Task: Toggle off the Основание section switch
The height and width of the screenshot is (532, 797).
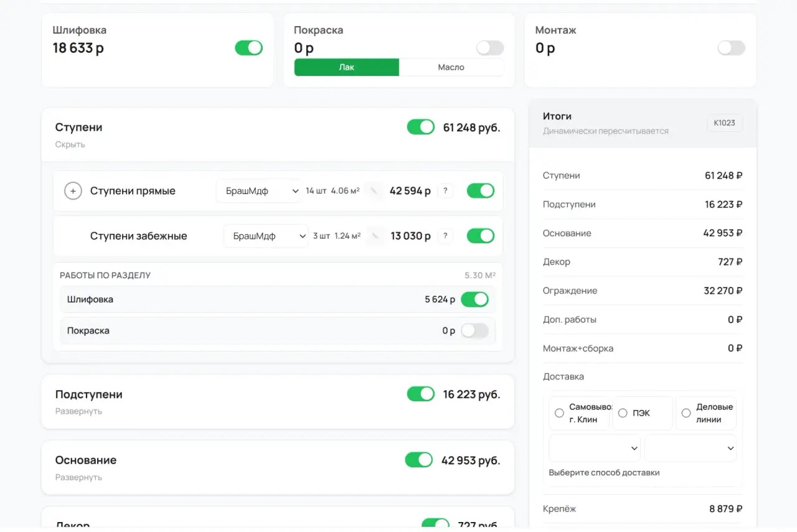Action: (419, 460)
